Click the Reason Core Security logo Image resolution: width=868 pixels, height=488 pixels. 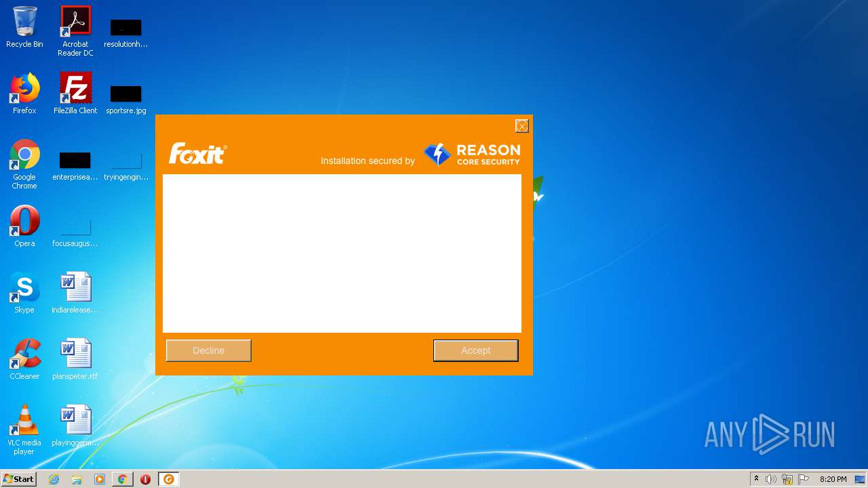472,155
